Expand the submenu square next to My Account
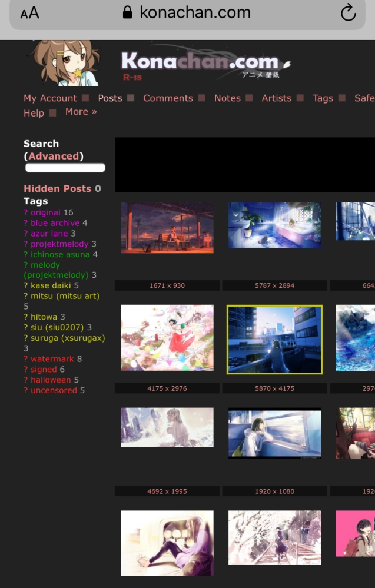375x588 pixels. tap(86, 98)
